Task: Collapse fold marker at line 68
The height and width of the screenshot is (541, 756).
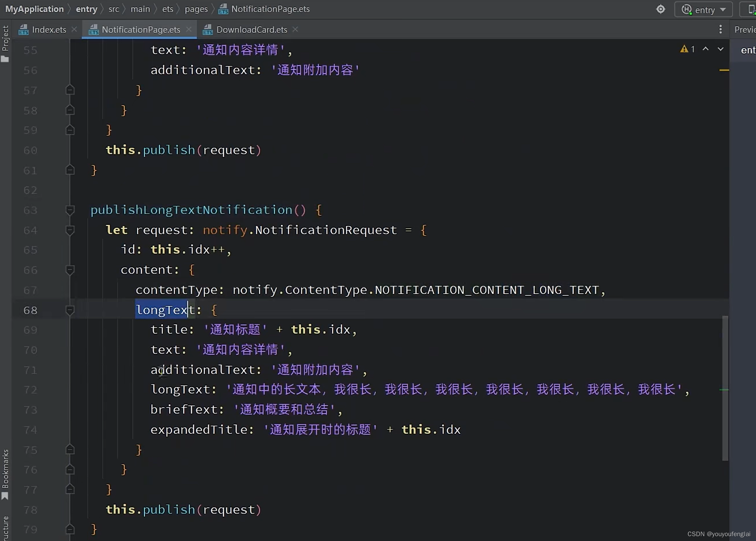Action: click(70, 310)
